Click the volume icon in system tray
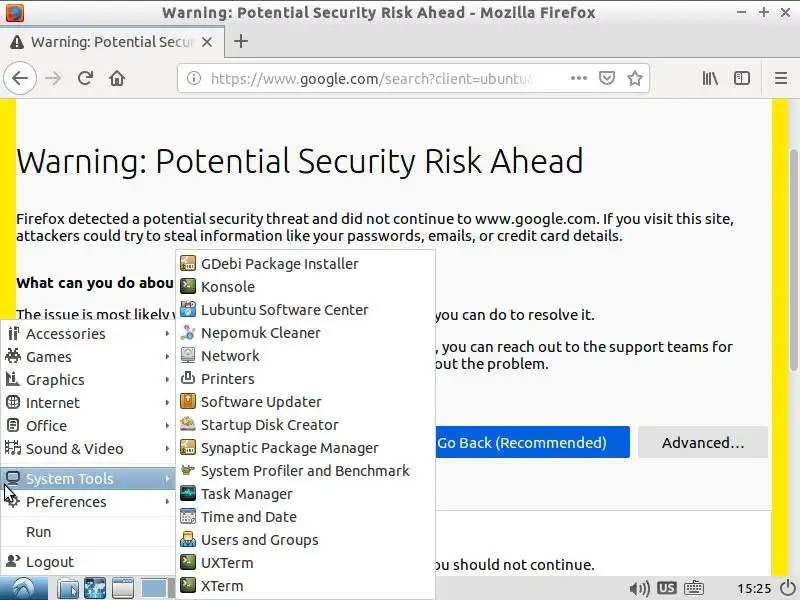 tap(636, 588)
